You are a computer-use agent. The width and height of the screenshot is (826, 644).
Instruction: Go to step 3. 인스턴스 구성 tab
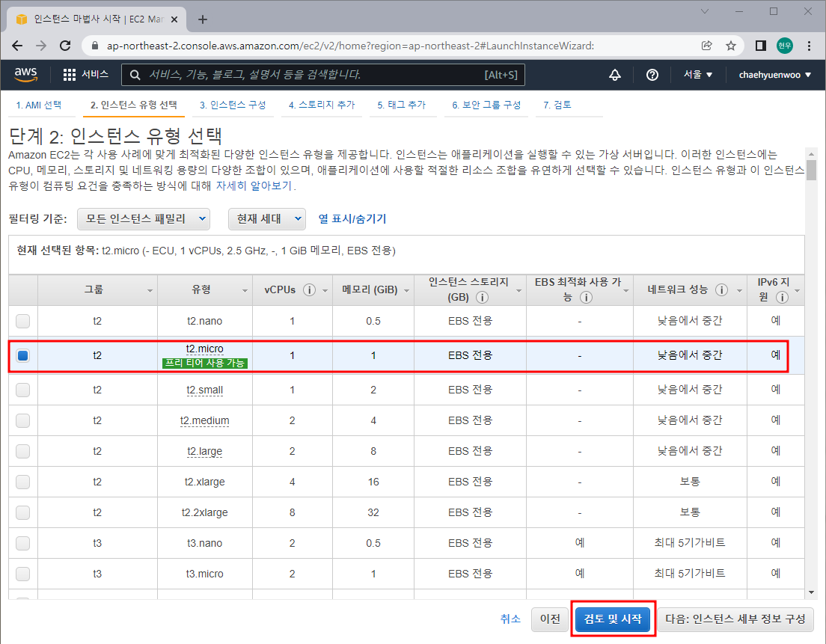point(233,105)
